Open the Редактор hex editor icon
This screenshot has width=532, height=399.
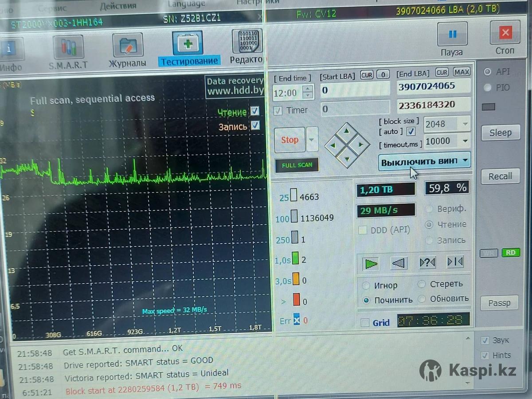[x=247, y=43]
